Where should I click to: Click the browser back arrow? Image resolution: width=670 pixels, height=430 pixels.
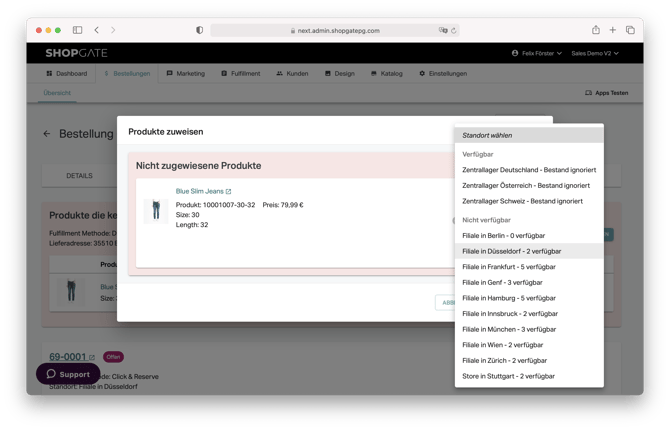pos(96,30)
